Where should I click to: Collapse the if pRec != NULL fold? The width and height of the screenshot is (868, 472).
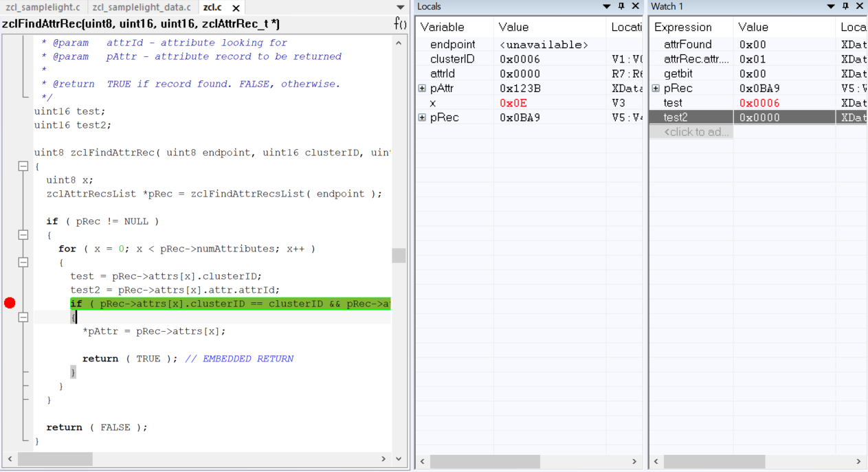point(23,235)
